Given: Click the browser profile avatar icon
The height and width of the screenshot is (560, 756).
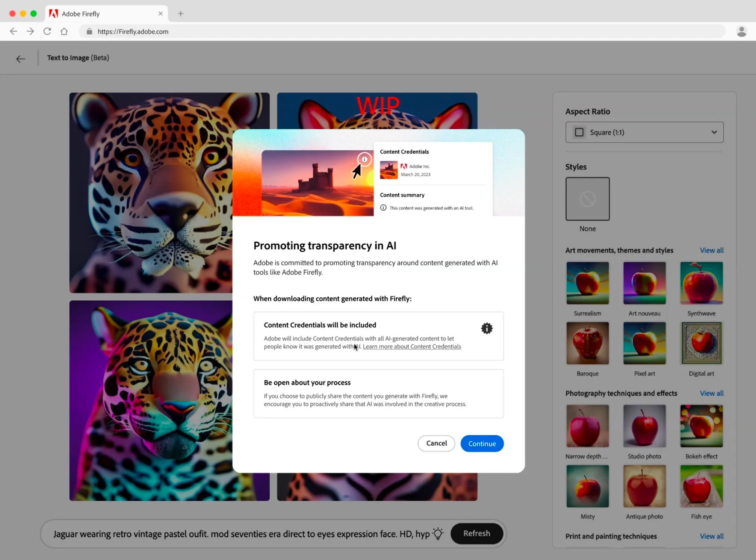Looking at the screenshot, I should pyautogui.click(x=741, y=31).
